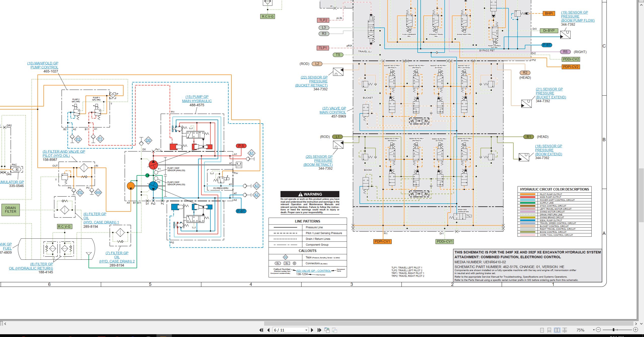Open the (7) Filter GP Oil Case Drain 2 link
The image size is (644, 337).
click(117, 257)
